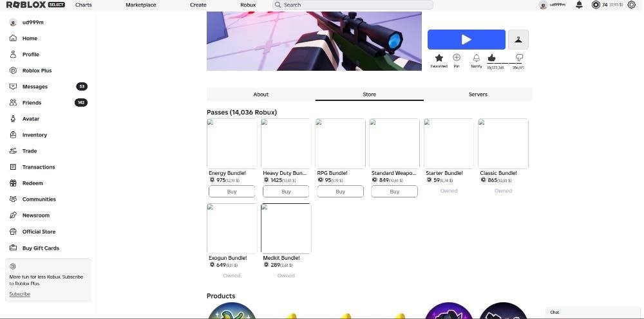Click the Avatar figure icon in sidebar

click(13, 118)
